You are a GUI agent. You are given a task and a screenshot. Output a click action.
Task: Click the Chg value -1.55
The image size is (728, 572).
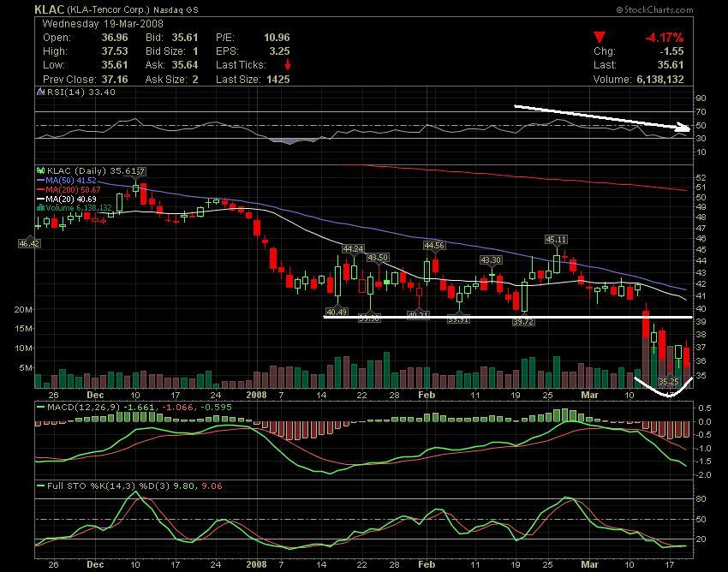[x=671, y=51]
